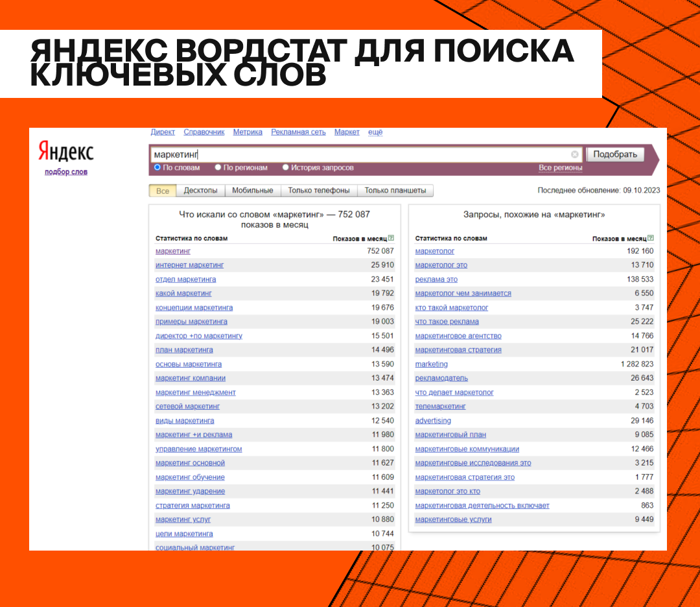Open the маркетинговая деятельность включает link

482,506
